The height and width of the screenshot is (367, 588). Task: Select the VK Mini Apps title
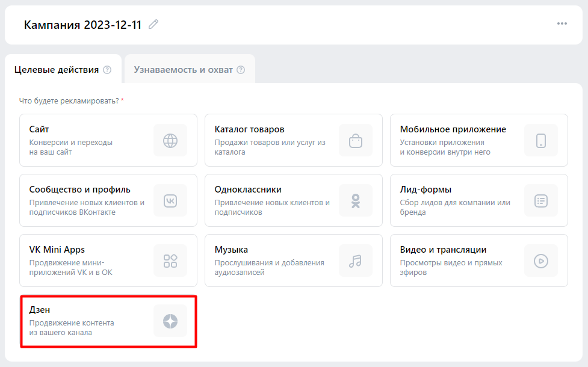point(57,250)
